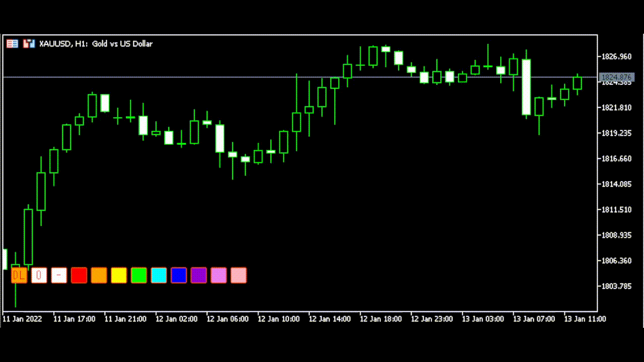
Task: Click the 1806.360 price axis label
Action: pos(616,261)
